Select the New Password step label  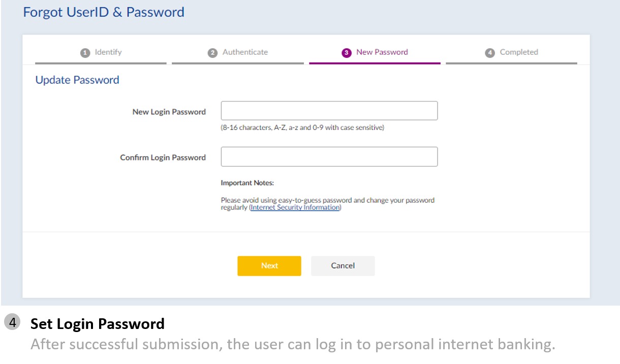[382, 52]
